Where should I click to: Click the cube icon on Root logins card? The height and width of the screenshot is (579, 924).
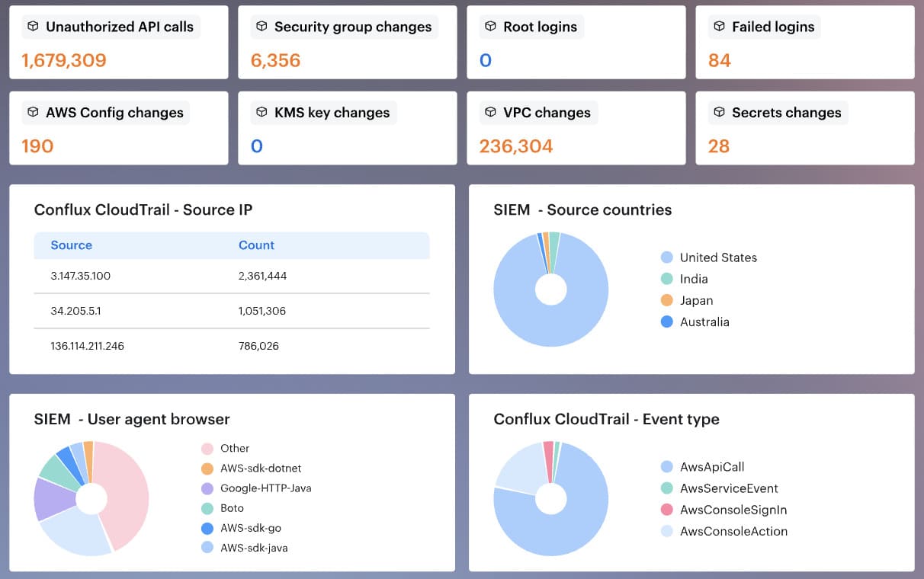click(x=490, y=27)
